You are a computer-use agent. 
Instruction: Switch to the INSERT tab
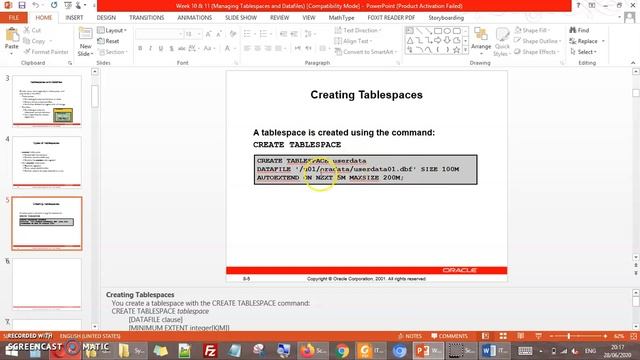click(x=74, y=18)
